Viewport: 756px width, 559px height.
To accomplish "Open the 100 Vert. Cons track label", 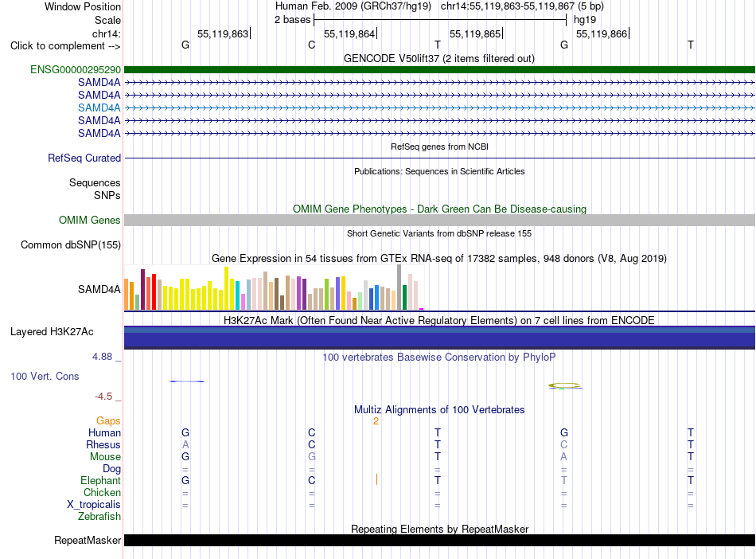I will [45, 376].
